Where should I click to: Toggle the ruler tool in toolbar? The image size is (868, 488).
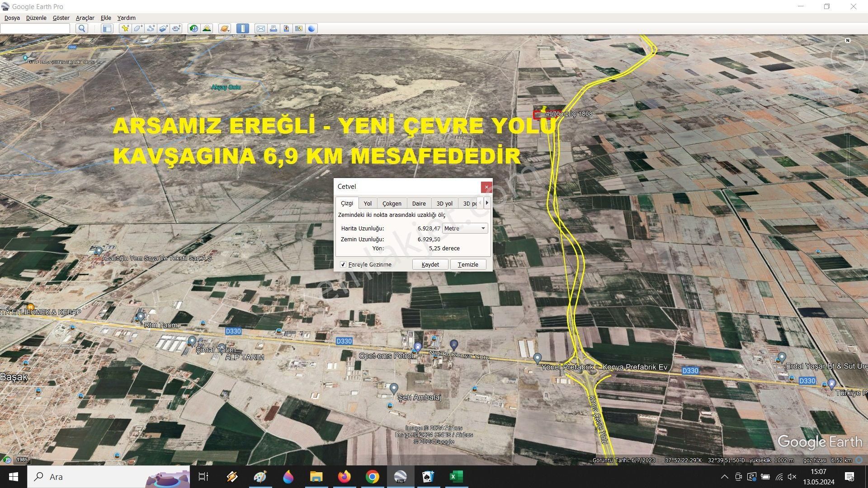(242, 28)
